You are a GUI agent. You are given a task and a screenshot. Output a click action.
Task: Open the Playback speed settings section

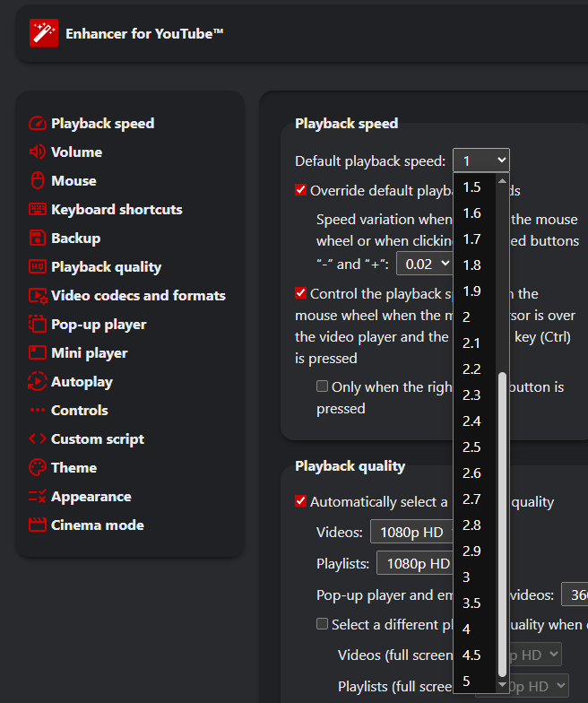tap(102, 124)
